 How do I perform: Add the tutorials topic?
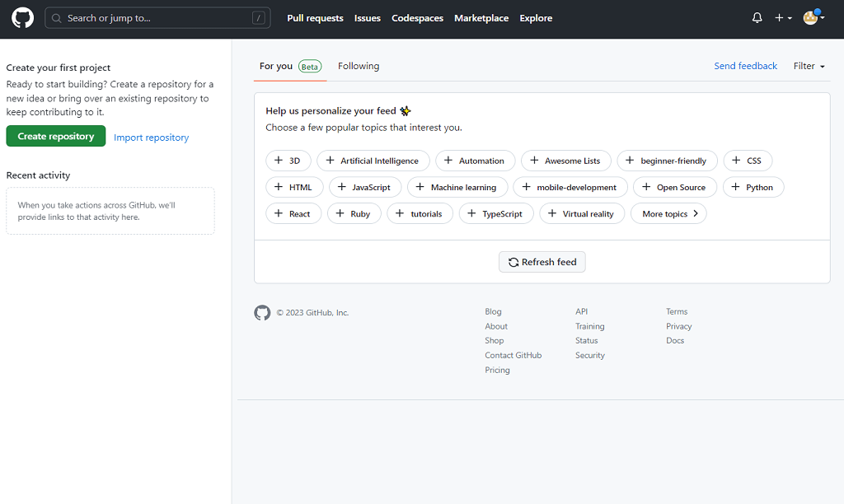coord(420,213)
